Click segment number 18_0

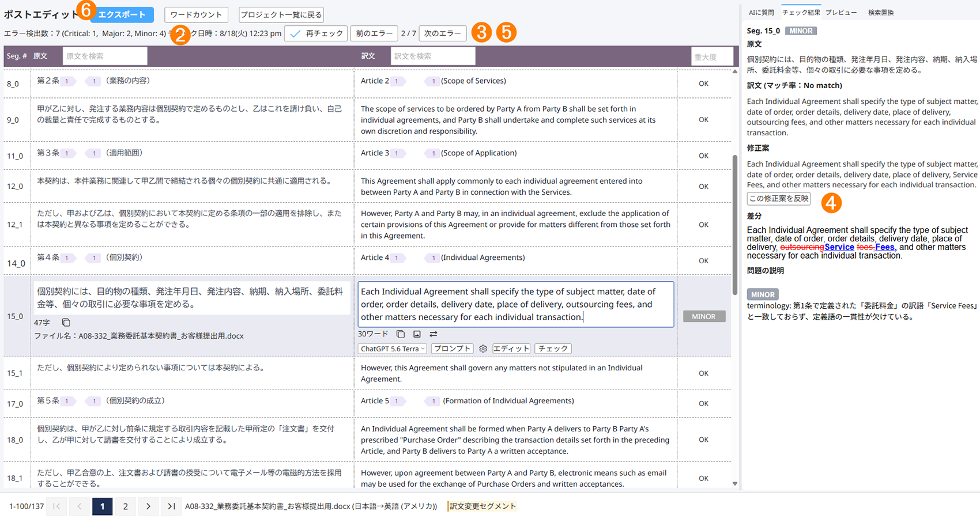(15, 440)
